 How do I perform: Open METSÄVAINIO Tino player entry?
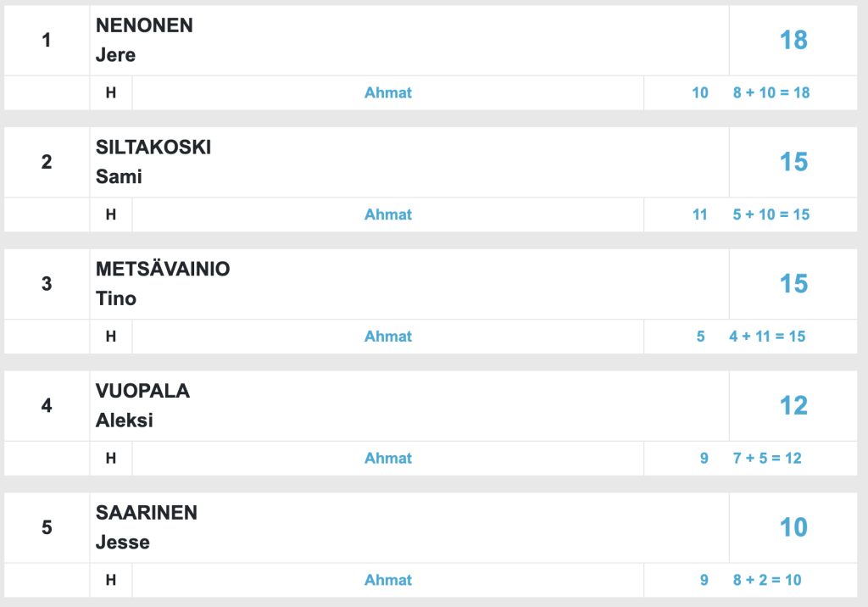coord(162,284)
